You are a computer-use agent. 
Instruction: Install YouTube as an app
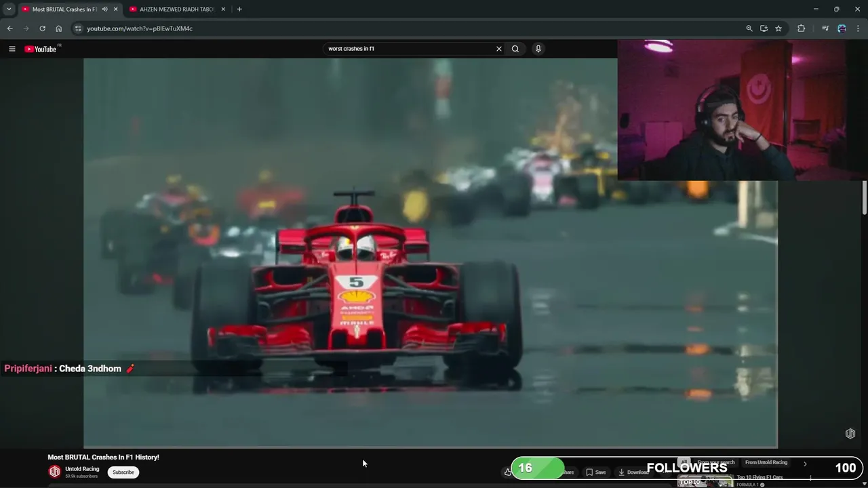pos(764,28)
